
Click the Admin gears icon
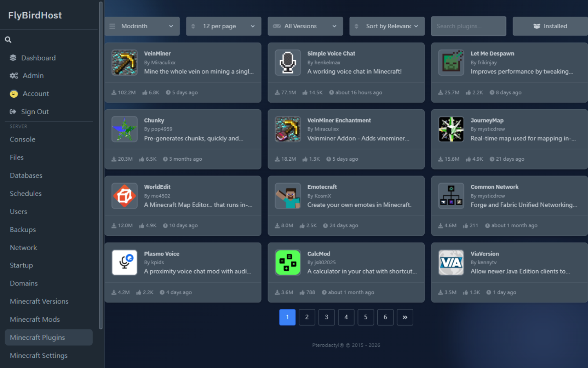pyautogui.click(x=14, y=76)
